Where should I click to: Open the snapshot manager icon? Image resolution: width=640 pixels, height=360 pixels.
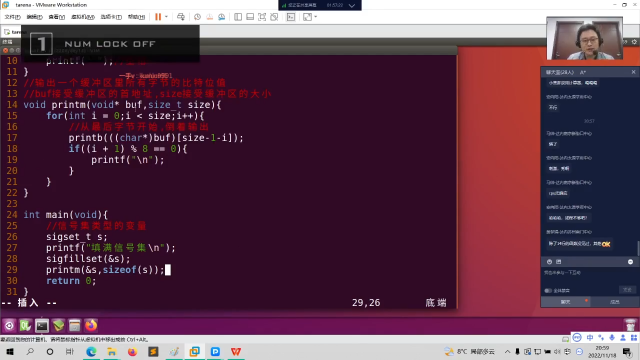tap(222, 17)
